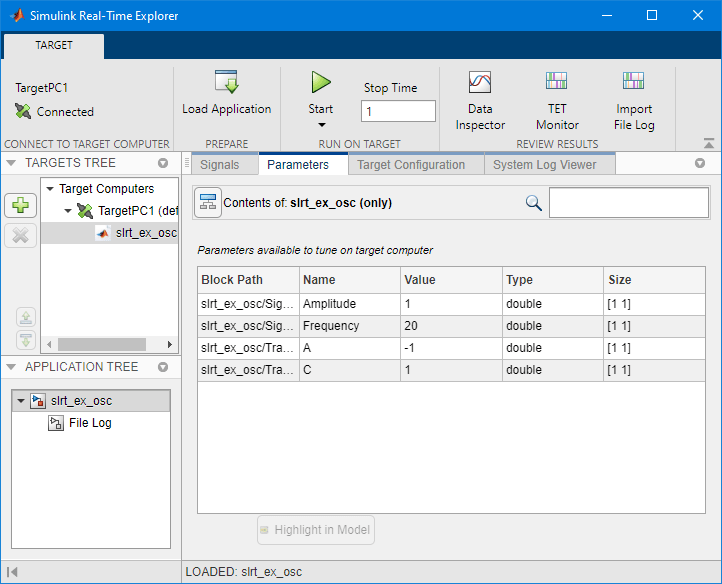Open TARGETS TREE panel options menu
This screenshot has height=584, width=722.
click(163, 163)
